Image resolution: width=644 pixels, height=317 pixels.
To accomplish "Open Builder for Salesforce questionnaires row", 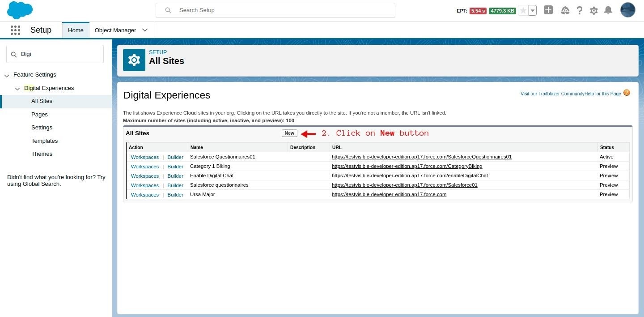I will click(x=175, y=185).
